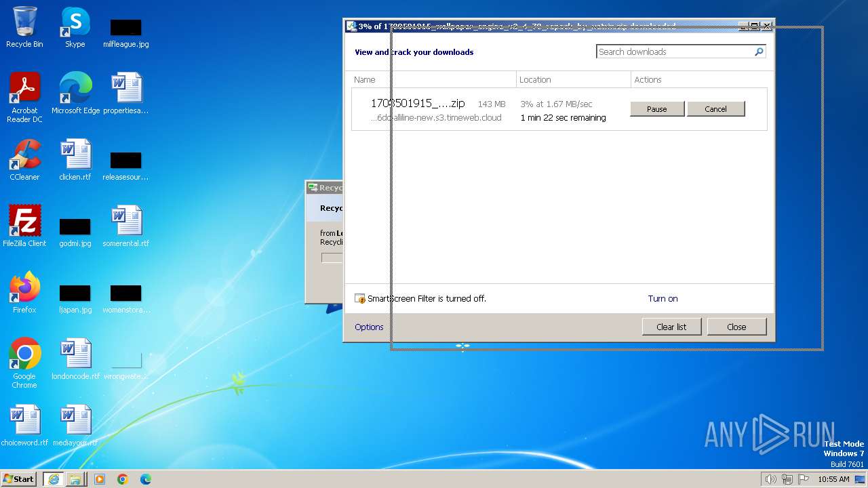Viewport: 868px width, 488px height.
Task: Select the 1708501915_....zip download entry
Action: (559, 110)
